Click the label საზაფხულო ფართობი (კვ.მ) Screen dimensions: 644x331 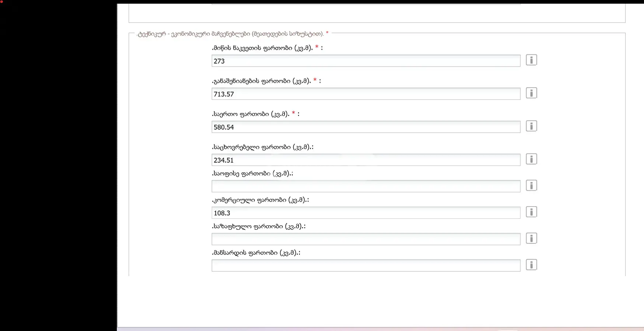click(x=258, y=226)
